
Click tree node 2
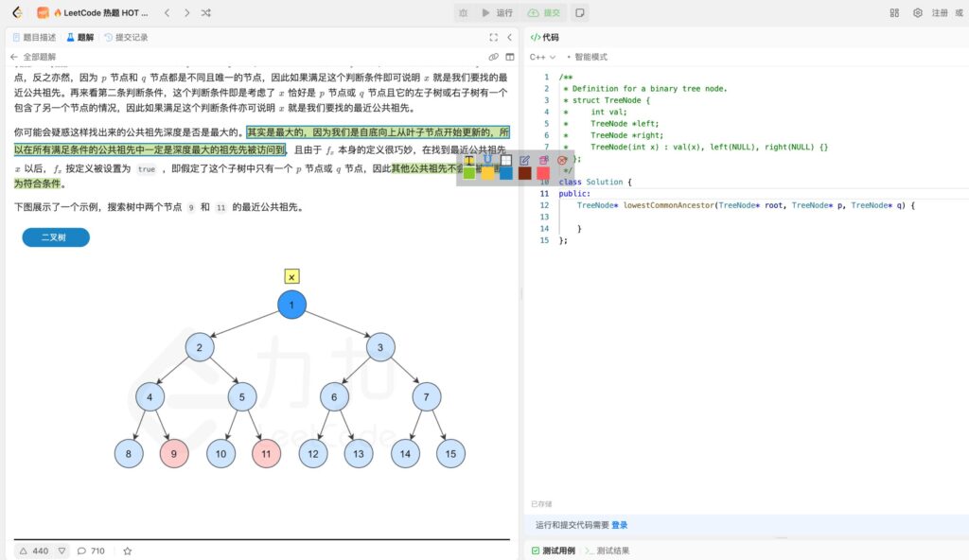point(199,347)
